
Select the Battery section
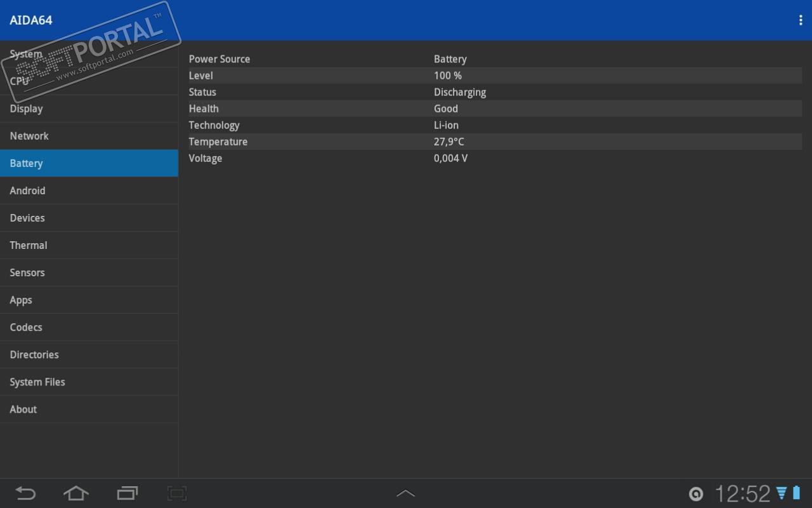[x=89, y=163]
